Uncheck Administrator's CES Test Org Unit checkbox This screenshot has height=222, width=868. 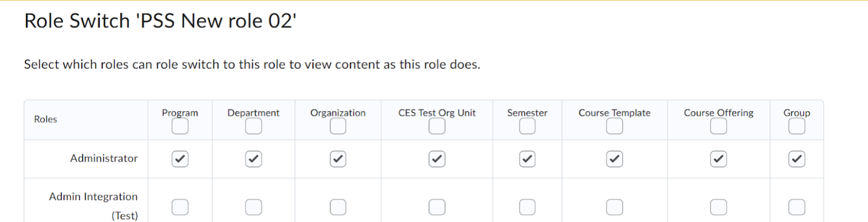click(437, 159)
